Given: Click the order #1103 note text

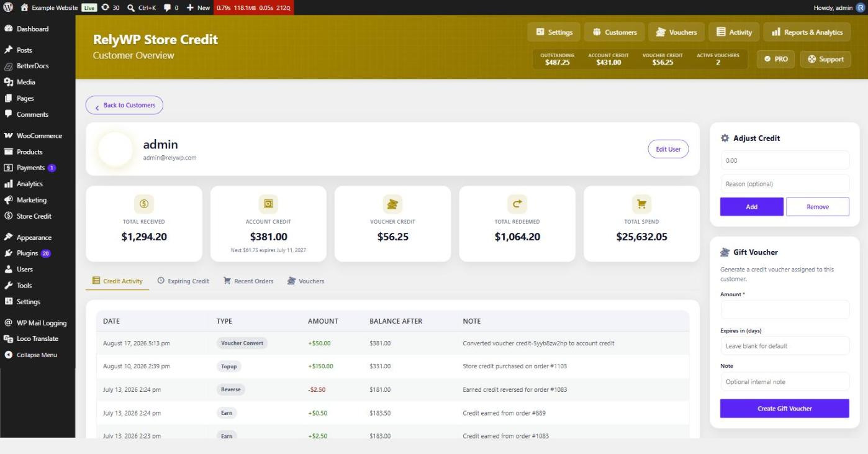Looking at the screenshot, I should (515, 366).
